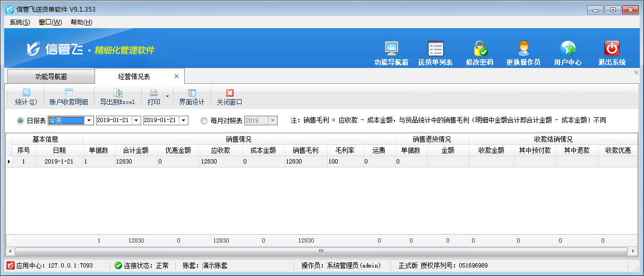644x276 pixels.
Task: Select the 日报表 radio button
Action: pos(21,121)
